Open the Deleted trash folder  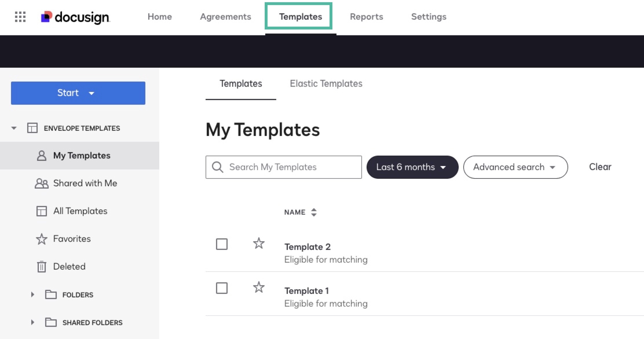pyautogui.click(x=69, y=266)
